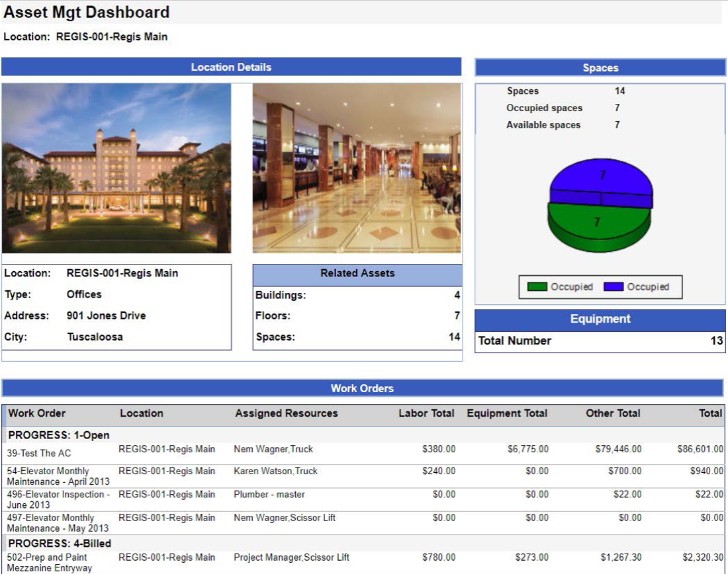The width and height of the screenshot is (728, 574).
Task: Click the Location Details section header
Action: pyautogui.click(x=231, y=67)
